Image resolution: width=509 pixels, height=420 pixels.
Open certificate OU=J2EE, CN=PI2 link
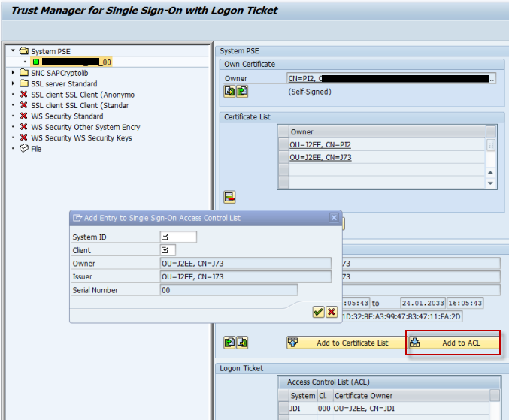tap(320, 145)
